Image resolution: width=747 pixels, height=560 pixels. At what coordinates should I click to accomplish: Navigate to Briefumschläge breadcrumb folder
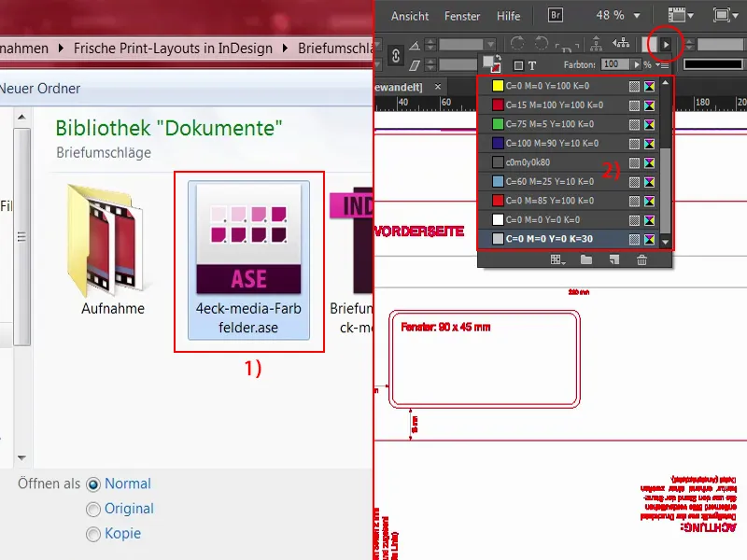[x=335, y=49]
